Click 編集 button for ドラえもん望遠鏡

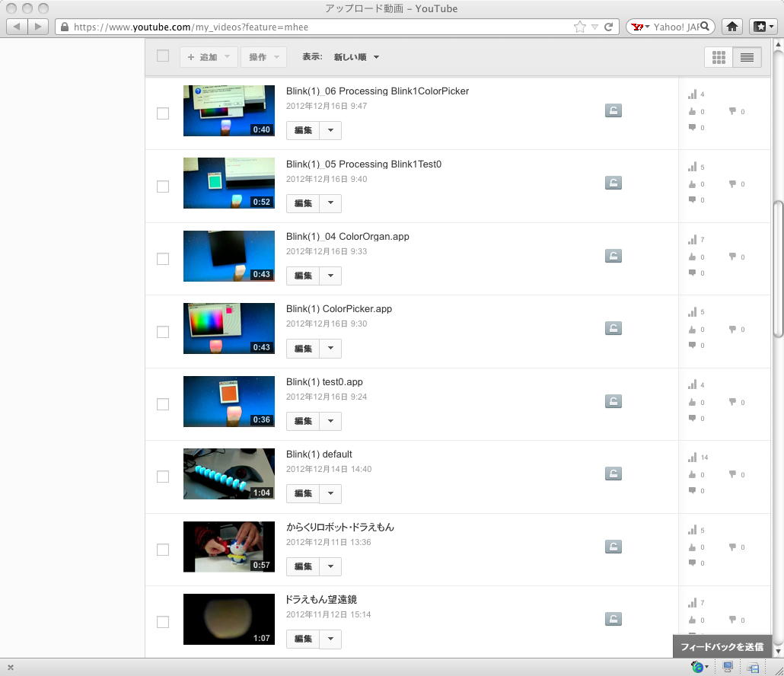pyautogui.click(x=303, y=639)
